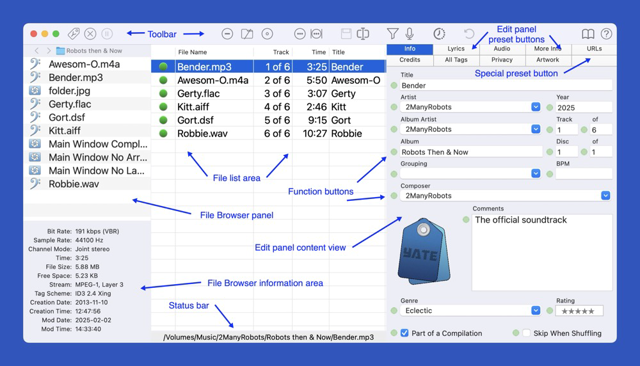
Task: Click the image icon beside folder.jpg
Action: point(35,91)
